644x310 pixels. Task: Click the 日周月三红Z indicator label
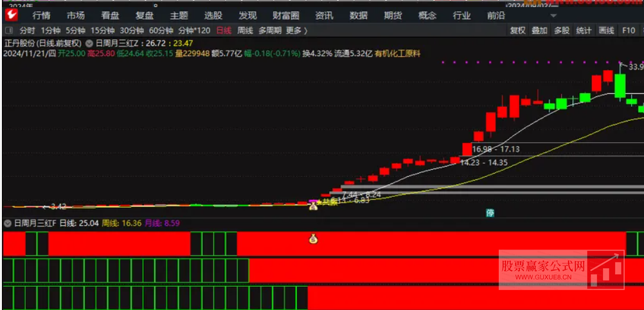click(119, 42)
